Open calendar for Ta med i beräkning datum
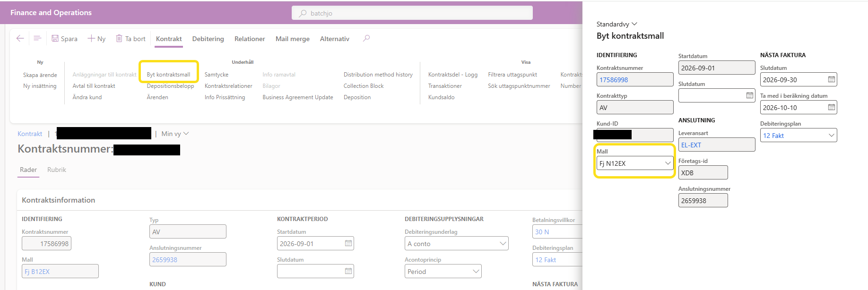 pyautogui.click(x=831, y=107)
